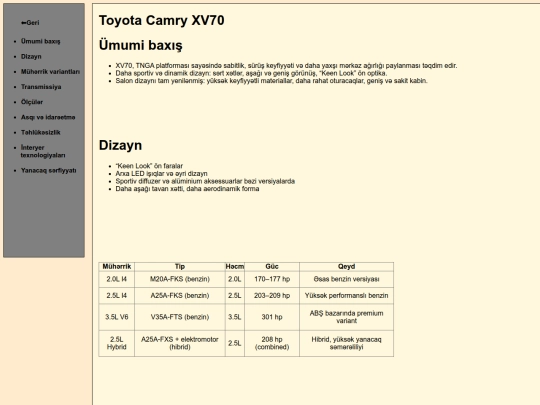Click the Dizayn section heading

coord(120,145)
